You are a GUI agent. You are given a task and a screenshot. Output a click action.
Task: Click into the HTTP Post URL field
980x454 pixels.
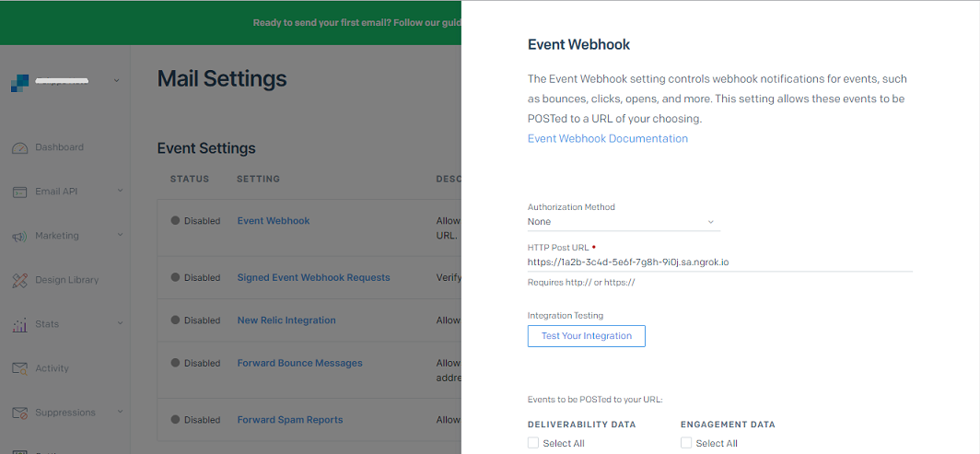[720, 262]
